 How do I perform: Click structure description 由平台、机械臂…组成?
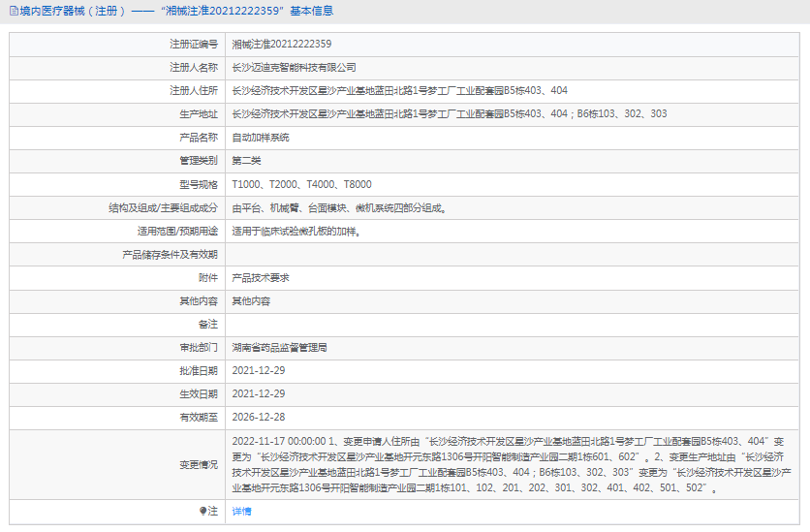coord(339,208)
